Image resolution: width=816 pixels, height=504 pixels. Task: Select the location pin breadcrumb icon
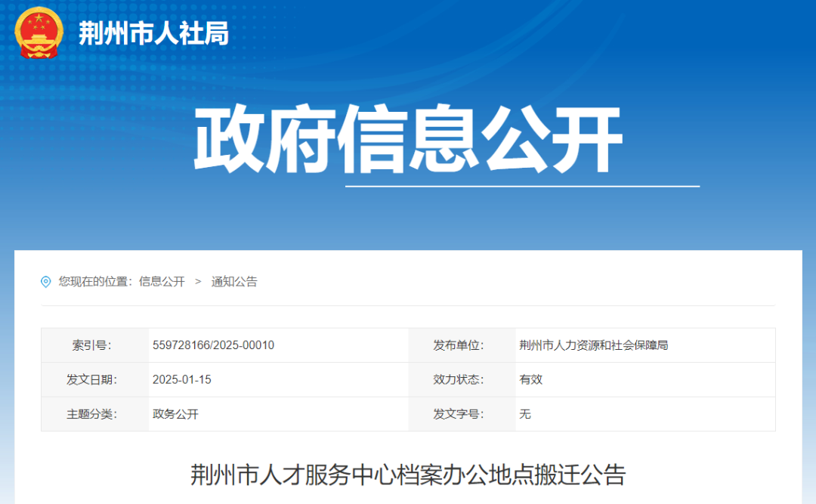[45, 281]
